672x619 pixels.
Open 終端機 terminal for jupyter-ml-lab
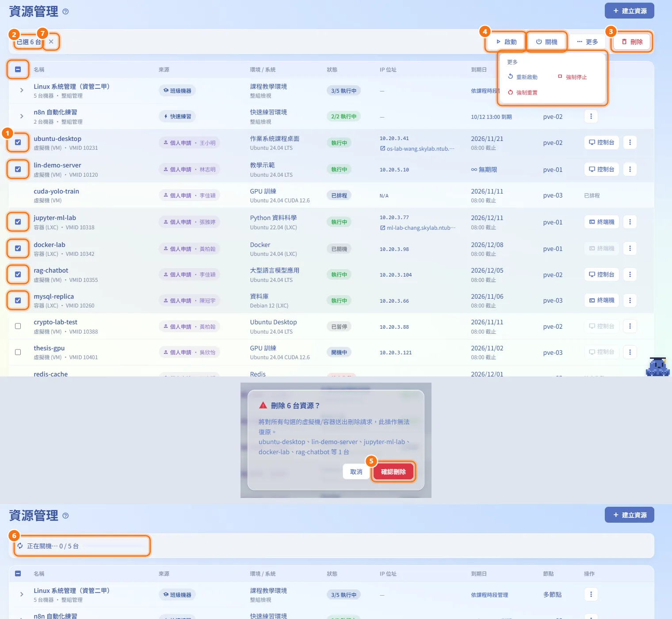(x=601, y=222)
